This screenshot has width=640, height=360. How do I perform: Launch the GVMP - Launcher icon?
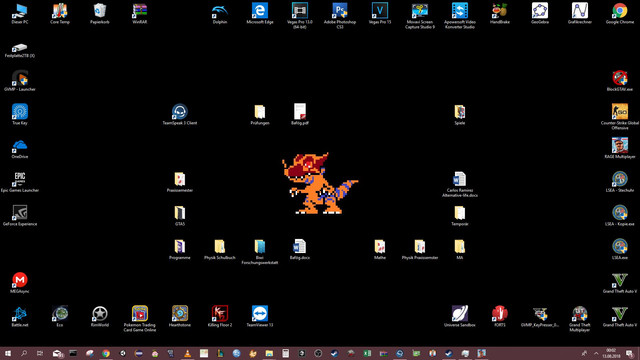(20, 80)
